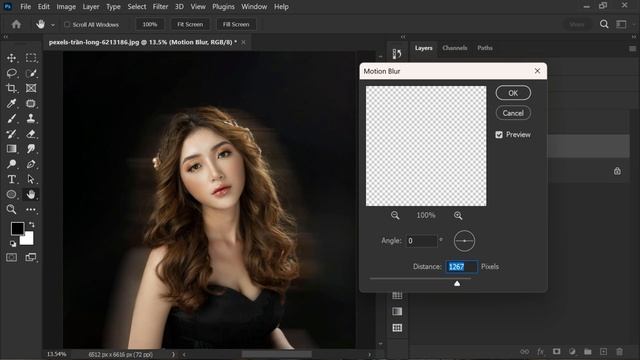The image size is (640, 360).
Task: Select the Ellipse shape tool
Action: coord(11,194)
